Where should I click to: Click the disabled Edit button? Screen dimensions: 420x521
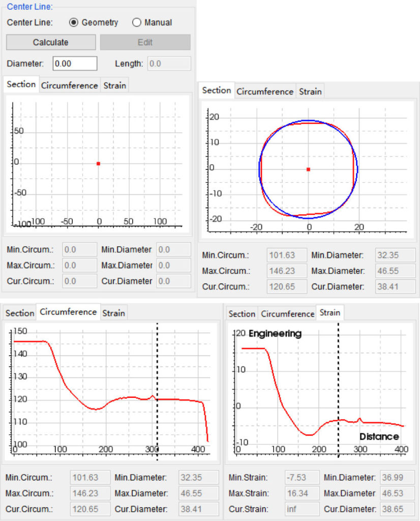[x=145, y=42]
